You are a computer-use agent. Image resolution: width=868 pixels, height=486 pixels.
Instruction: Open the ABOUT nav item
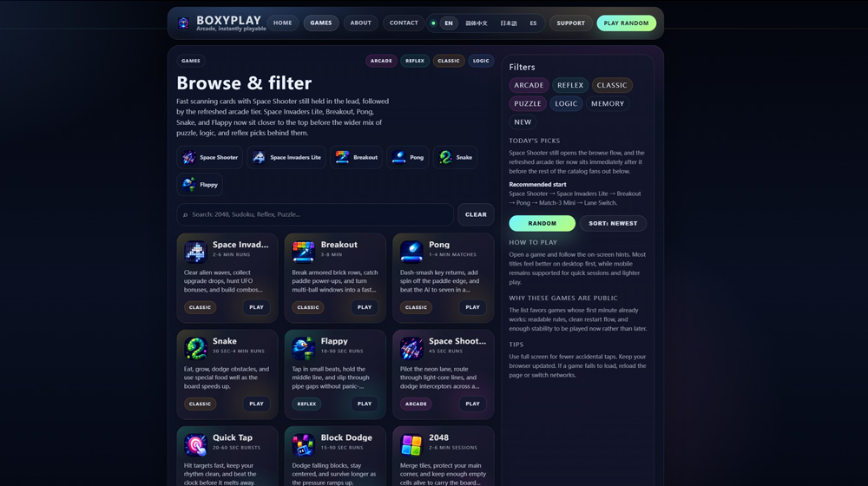[360, 23]
